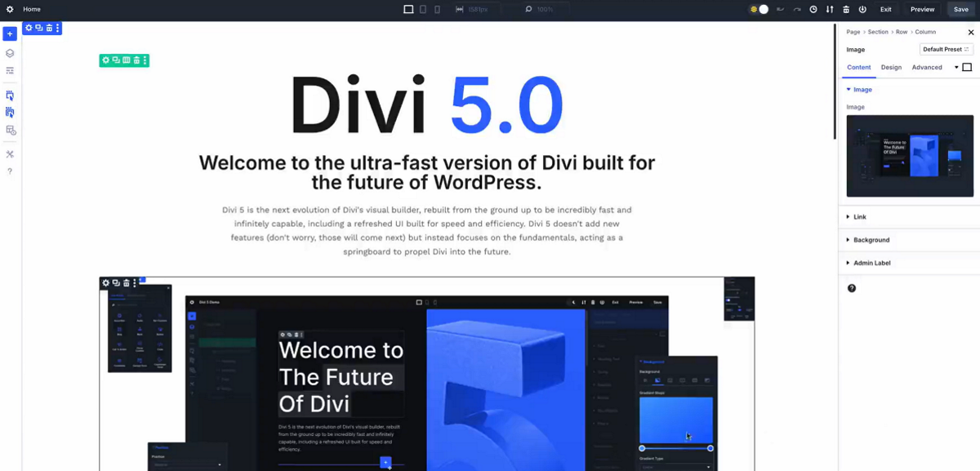This screenshot has height=471, width=980.
Task: Switch to the Advanced tab
Action: pos(927,68)
